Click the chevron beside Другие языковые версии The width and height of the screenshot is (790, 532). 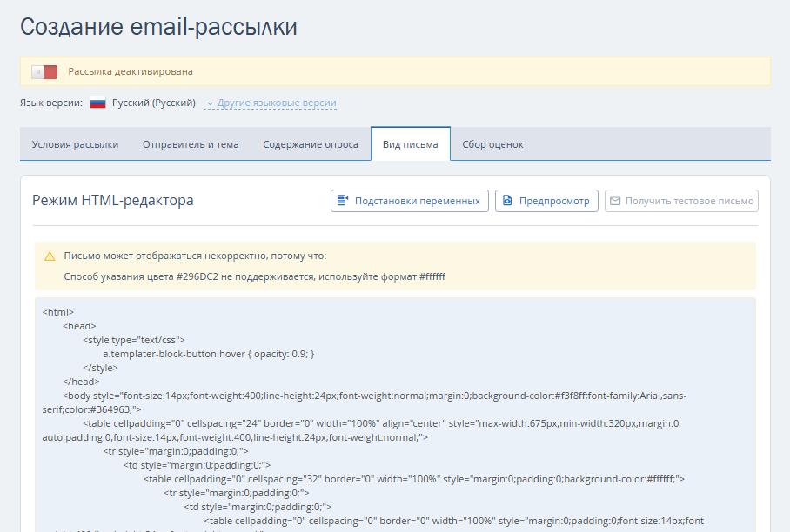pos(210,103)
